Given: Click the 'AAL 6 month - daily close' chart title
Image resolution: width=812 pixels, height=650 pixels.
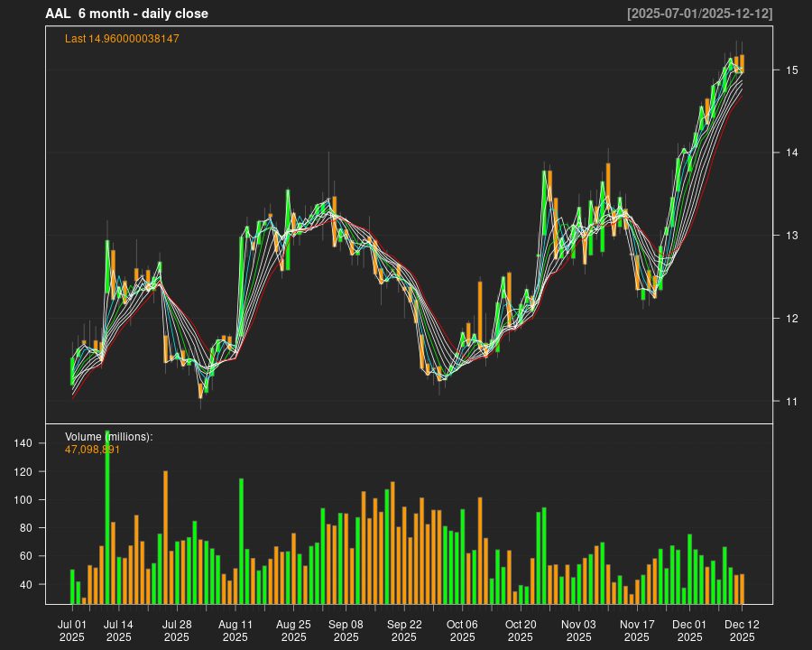Looking at the screenshot, I should [127, 14].
